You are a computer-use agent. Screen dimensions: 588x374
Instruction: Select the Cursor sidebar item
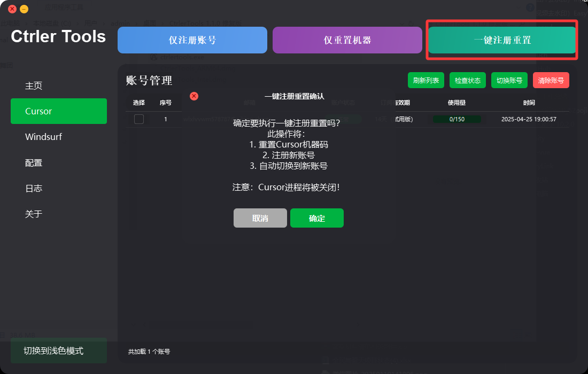(59, 111)
